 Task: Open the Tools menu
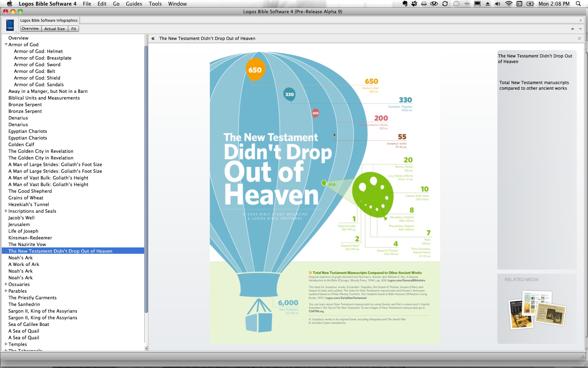pyautogui.click(x=155, y=4)
